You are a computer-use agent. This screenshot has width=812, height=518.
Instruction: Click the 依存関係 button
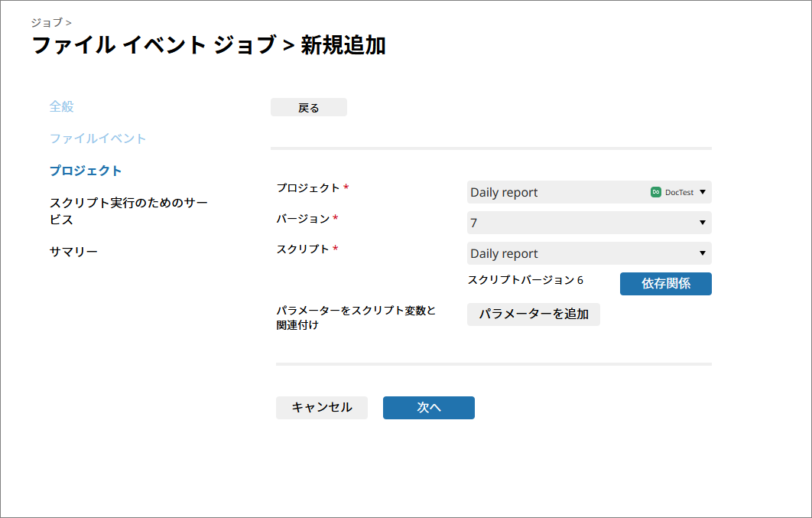(665, 284)
